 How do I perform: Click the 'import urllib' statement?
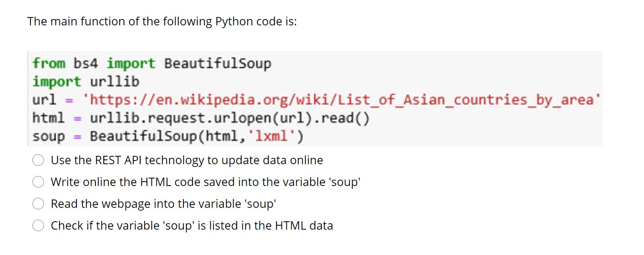point(86,81)
